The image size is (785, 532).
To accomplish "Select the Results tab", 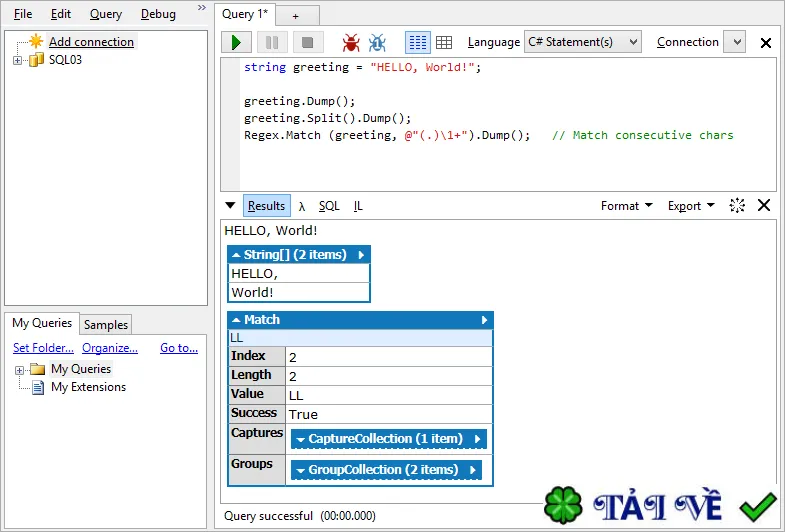I will tap(266, 206).
